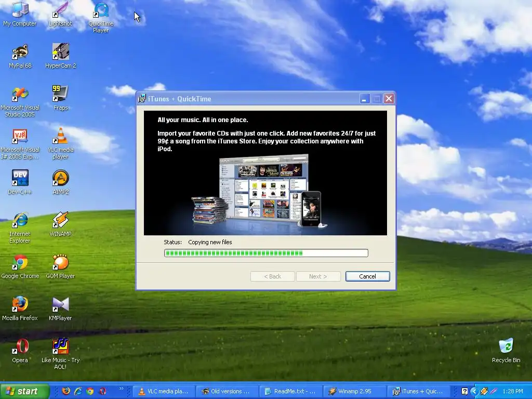Select the QuickTime Player desktop shortcut
Screen dimensions: 532x399
(101, 18)
